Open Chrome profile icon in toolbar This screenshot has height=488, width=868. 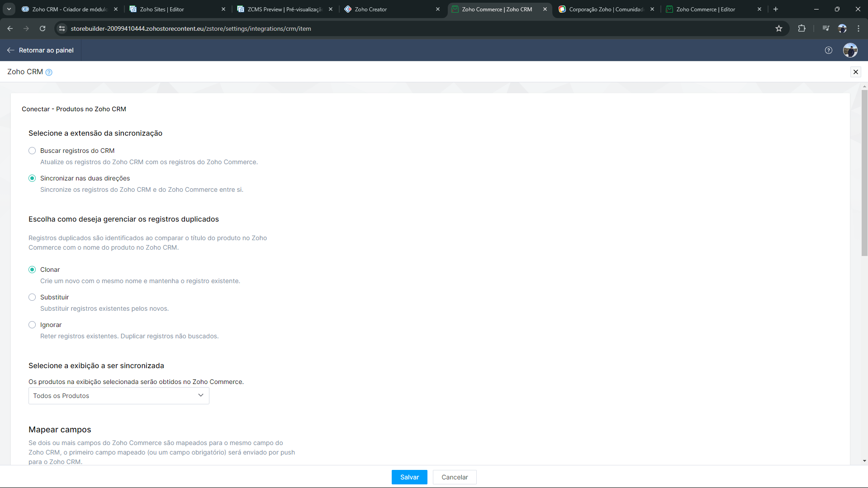pyautogui.click(x=842, y=28)
